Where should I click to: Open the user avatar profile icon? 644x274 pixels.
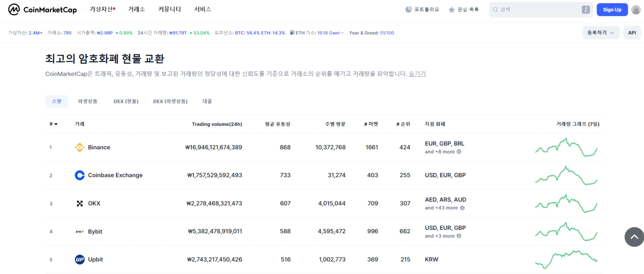(636, 10)
